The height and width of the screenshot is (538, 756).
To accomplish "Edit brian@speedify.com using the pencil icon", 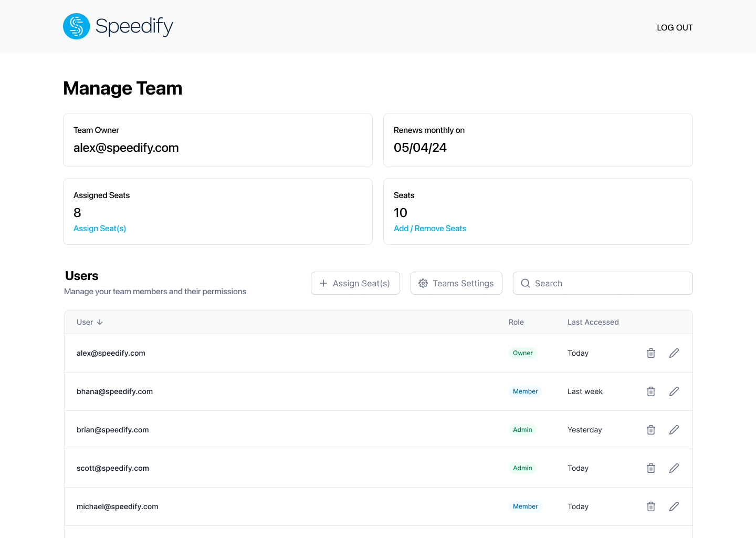I will click(x=674, y=430).
